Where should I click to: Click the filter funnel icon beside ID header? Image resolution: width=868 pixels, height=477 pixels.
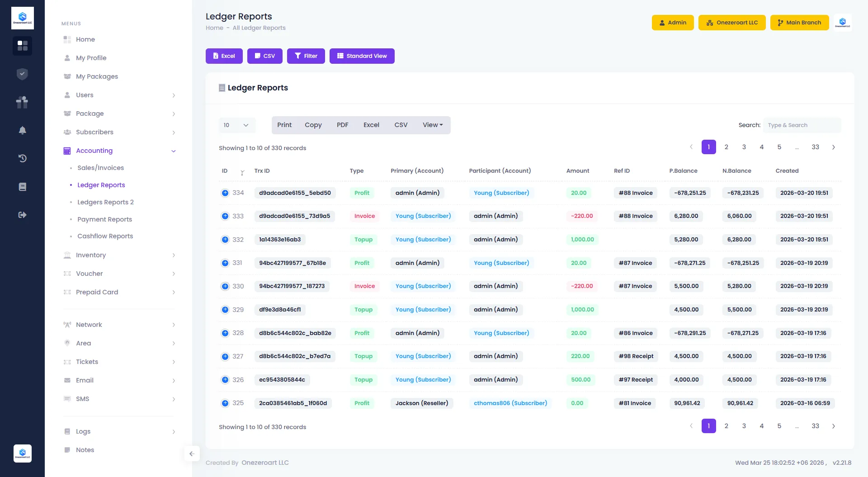click(242, 173)
